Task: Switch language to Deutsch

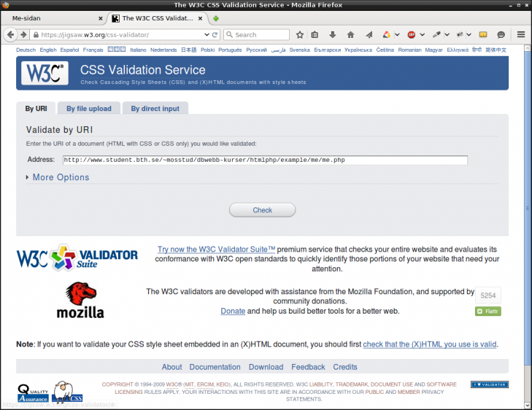Action: pyautogui.click(x=26, y=50)
